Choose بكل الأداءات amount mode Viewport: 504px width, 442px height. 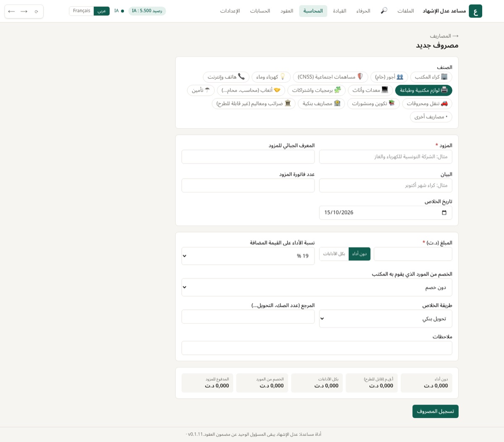tap(334, 254)
